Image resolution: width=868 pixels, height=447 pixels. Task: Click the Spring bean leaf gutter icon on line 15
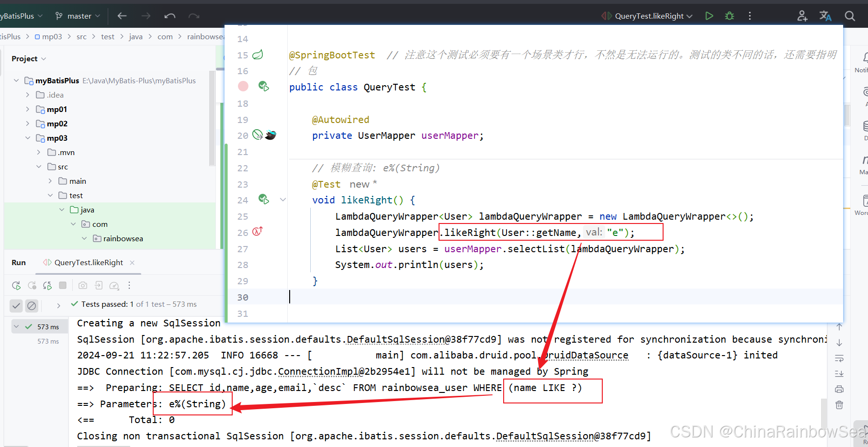point(258,55)
